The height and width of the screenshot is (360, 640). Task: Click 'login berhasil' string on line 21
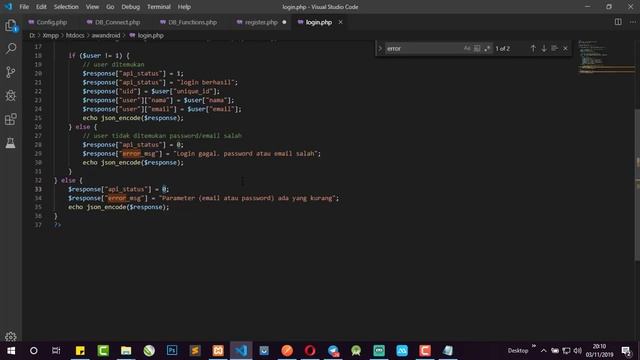pos(206,82)
